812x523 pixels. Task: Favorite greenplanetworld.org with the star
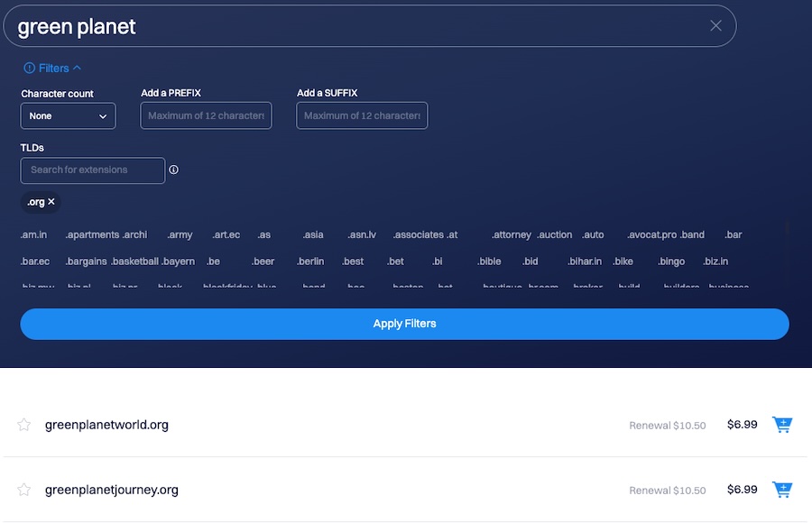click(24, 425)
